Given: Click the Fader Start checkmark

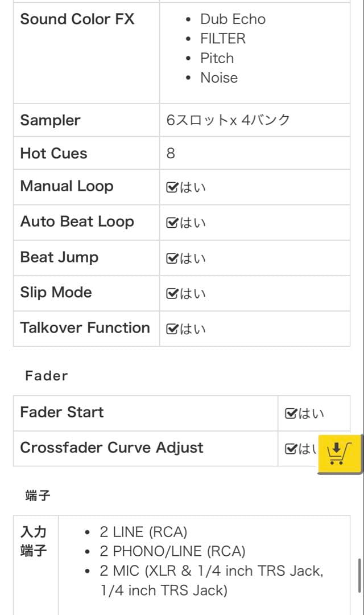Looking at the screenshot, I should pyautogui.click(x=290, y=413).
